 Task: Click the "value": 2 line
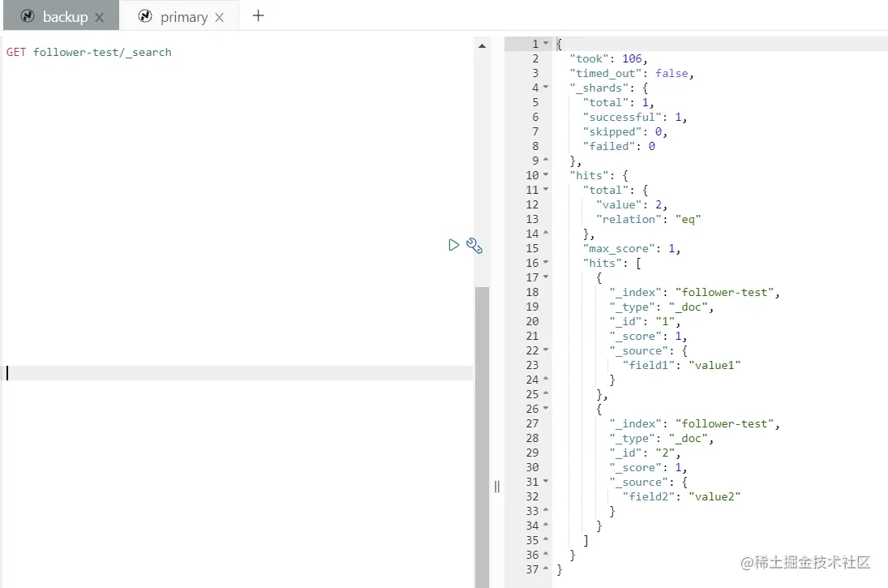pyautogui.click(x=632, y=204)
